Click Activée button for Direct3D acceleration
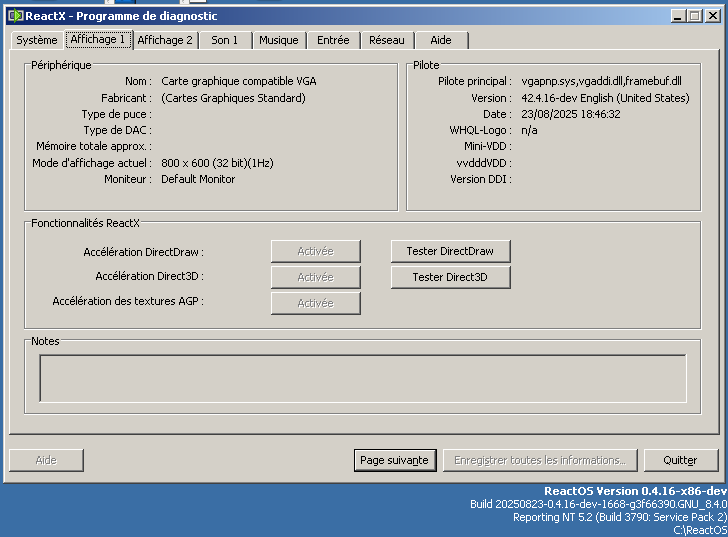Screen dimensions: 728x537 click(316, 277)
